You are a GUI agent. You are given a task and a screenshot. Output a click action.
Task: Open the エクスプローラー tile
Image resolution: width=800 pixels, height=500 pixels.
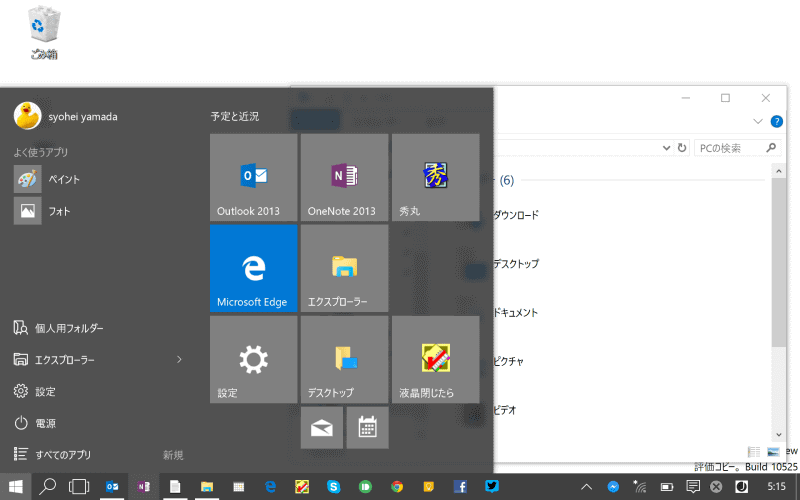(x=344, y=268)
